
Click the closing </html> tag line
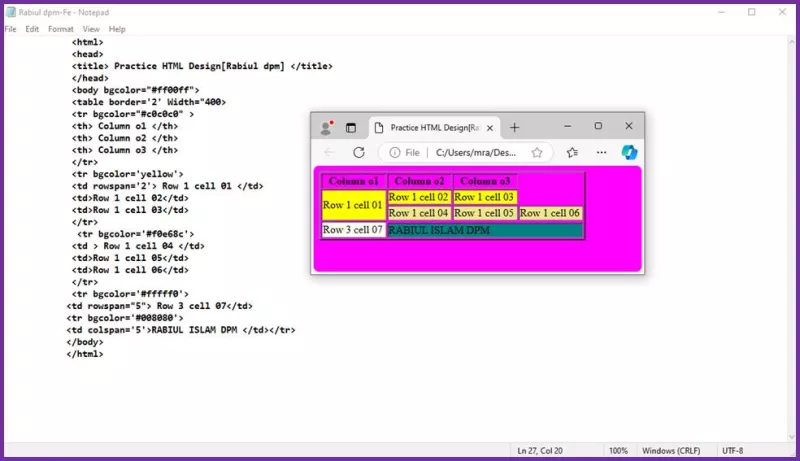point(85,354)
